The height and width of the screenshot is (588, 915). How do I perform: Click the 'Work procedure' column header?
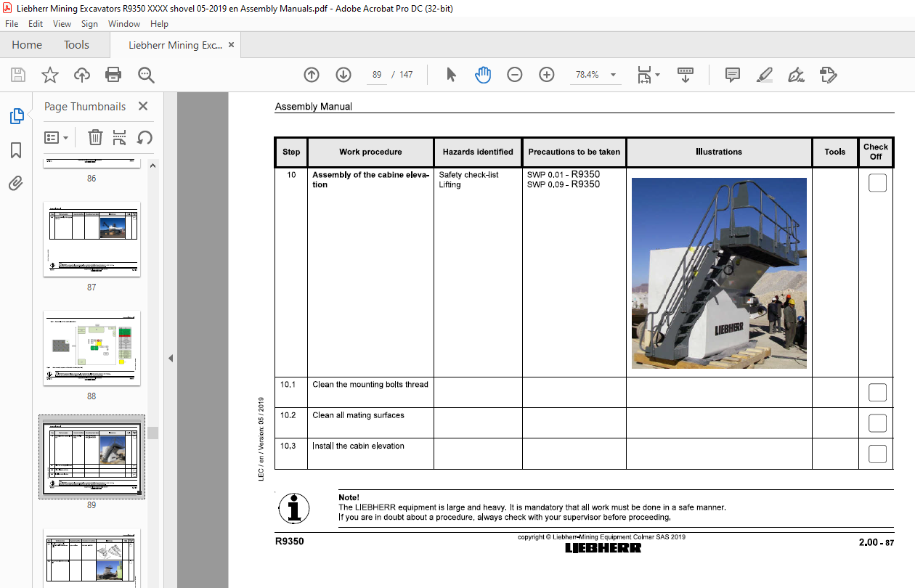tap(370, 152)
